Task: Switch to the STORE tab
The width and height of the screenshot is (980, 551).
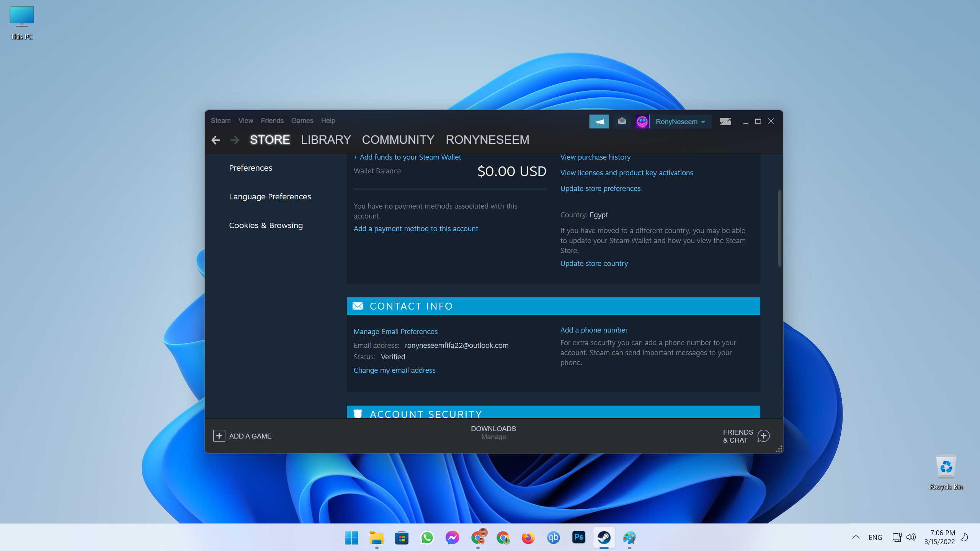Action: click(270, 140)
